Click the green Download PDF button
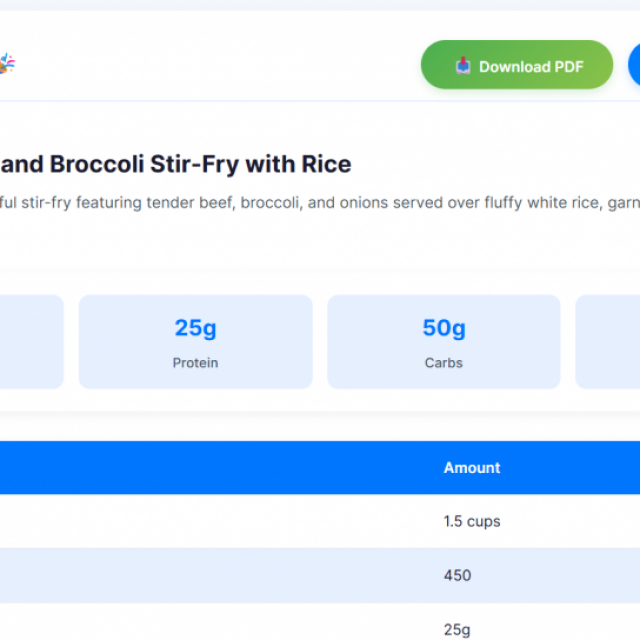This screenshot has width=640, height=640. click(517, 64)
